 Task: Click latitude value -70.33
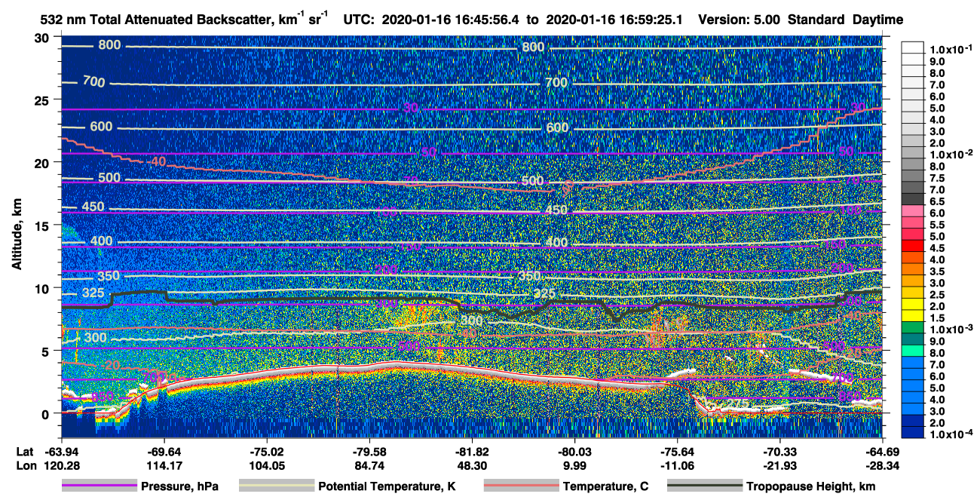pos(779,452)
